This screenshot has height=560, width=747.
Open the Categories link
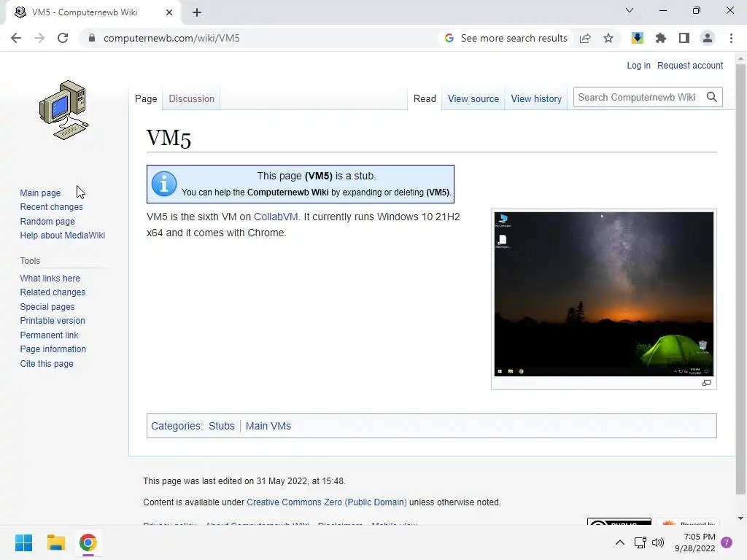pyautogui.click(x=176, y=426)
